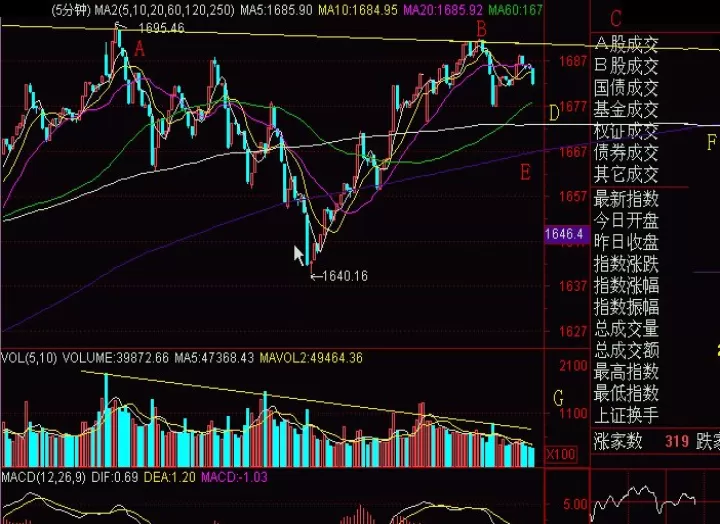Click the 最高指数 row

pos(626,372)
